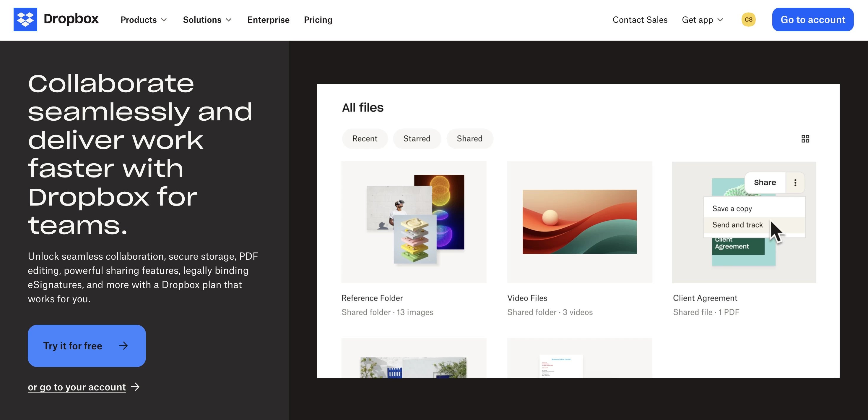The width and height of the screenshot is (868, 420).
Task: Click 'Shared folder · 13 images' text
Action: pyautogui.click(x=387, y=312)
